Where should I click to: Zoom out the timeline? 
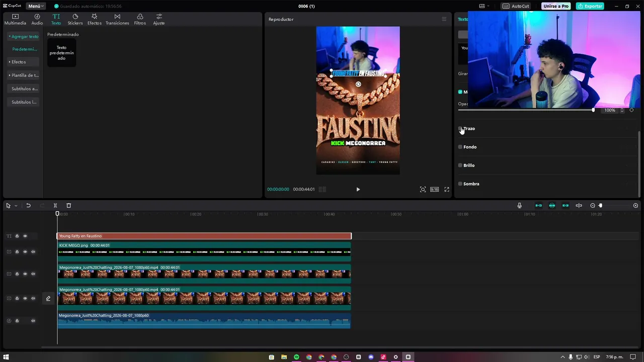(593, 206)
